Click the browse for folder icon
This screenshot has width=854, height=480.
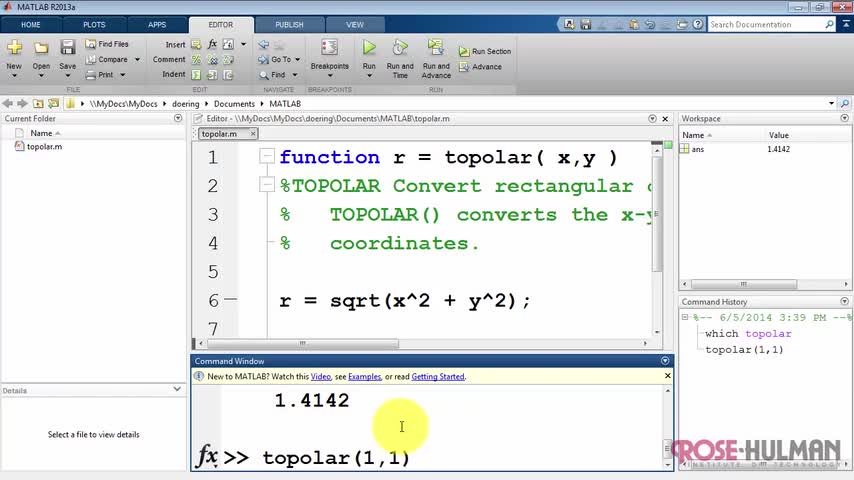(x=53, y=104)
